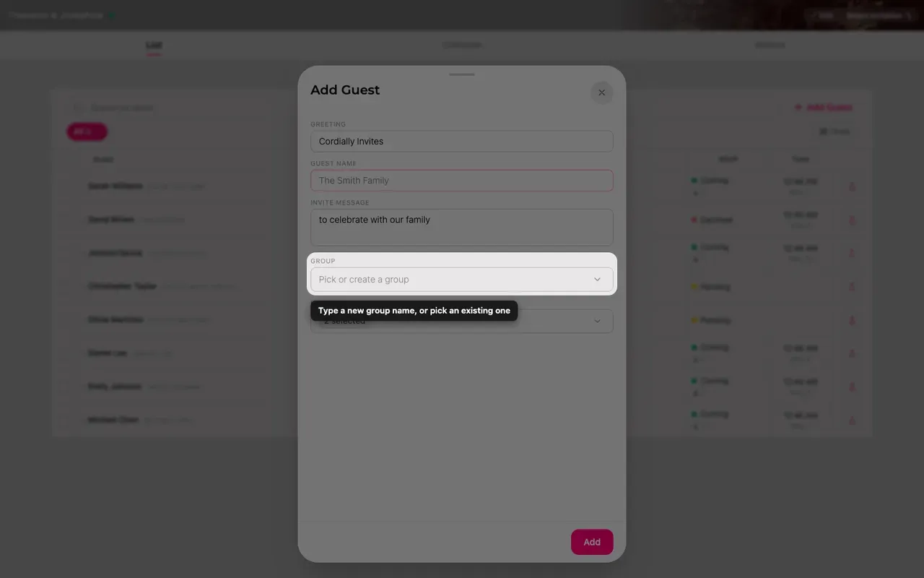Click the delete icon for Michael Chen row
This screenshot has width=924, height=578.
point(852,420)
